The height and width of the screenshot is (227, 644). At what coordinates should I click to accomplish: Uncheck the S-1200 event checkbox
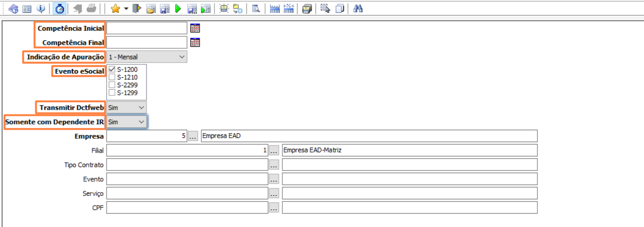point(112,70)
